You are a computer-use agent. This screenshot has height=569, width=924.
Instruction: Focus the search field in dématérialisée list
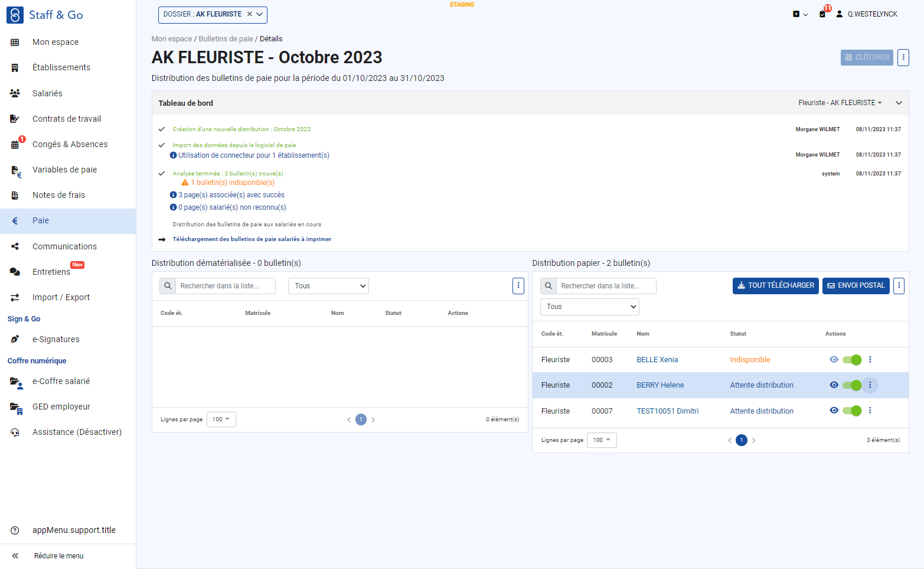[226, 286]
